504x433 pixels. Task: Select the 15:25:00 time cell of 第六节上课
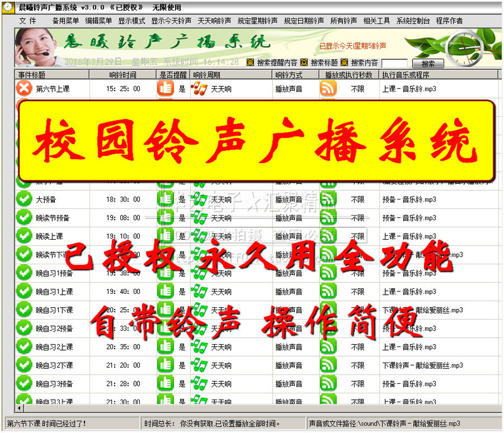[123, 89]
